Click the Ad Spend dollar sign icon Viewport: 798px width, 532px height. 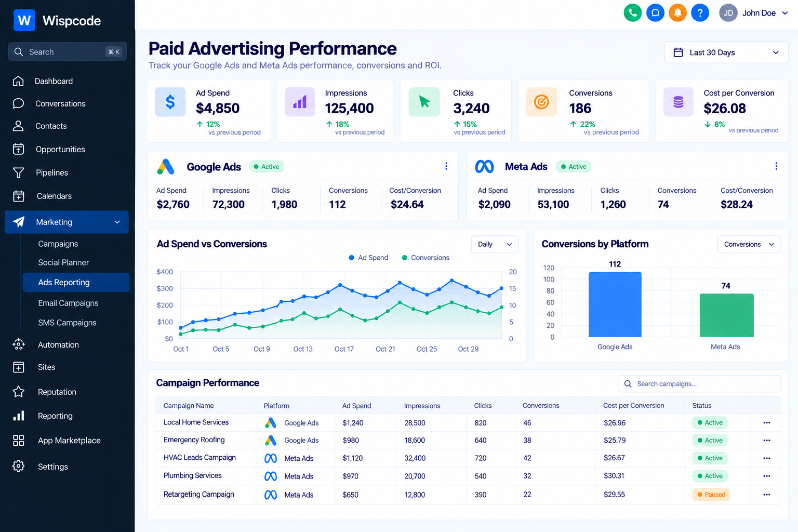[170, 102]
